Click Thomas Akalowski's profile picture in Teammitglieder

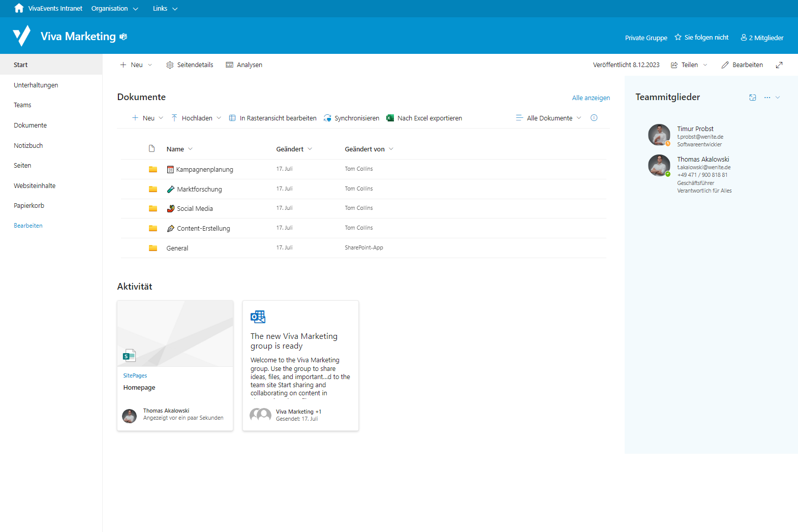(659, 165)
